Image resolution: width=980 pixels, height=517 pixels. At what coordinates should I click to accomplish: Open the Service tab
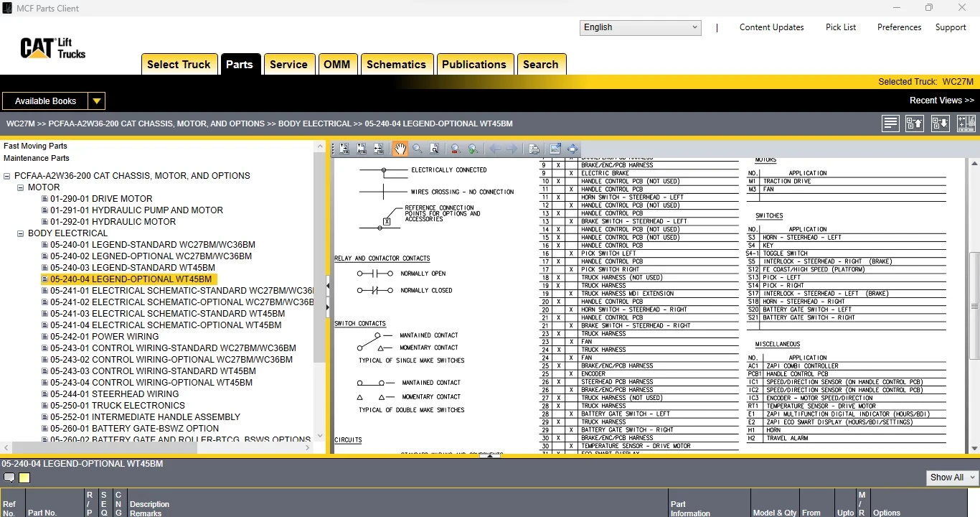(x=288, y=64)
